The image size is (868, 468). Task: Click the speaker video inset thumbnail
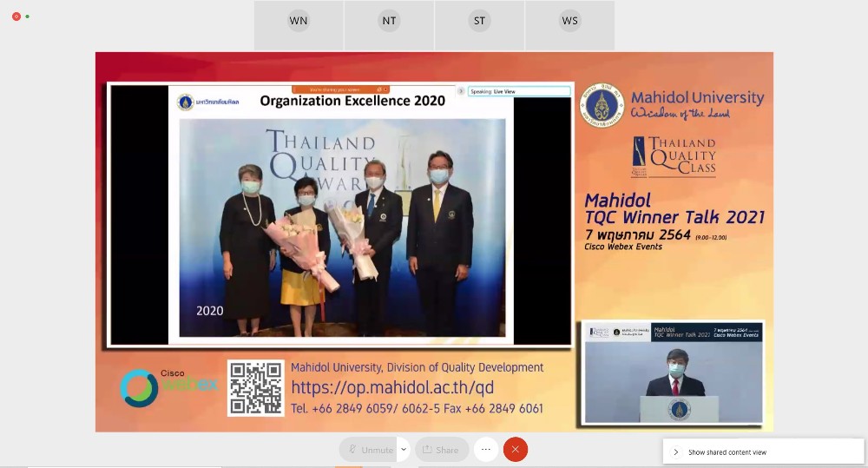[673, 372]
